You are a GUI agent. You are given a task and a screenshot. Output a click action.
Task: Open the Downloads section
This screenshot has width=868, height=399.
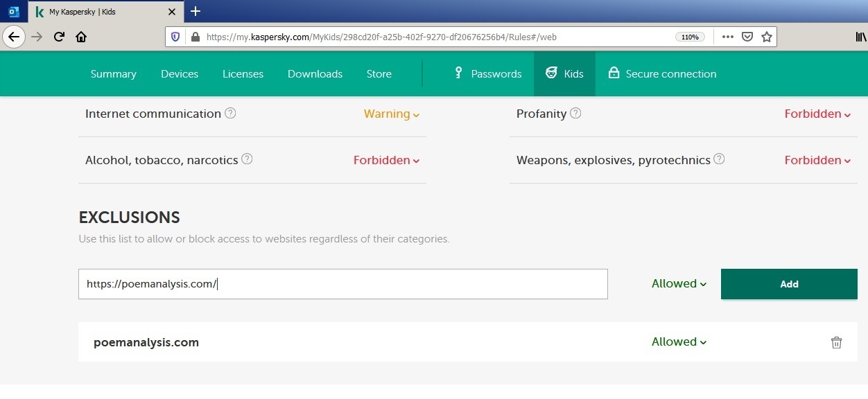tap(315, 74)
